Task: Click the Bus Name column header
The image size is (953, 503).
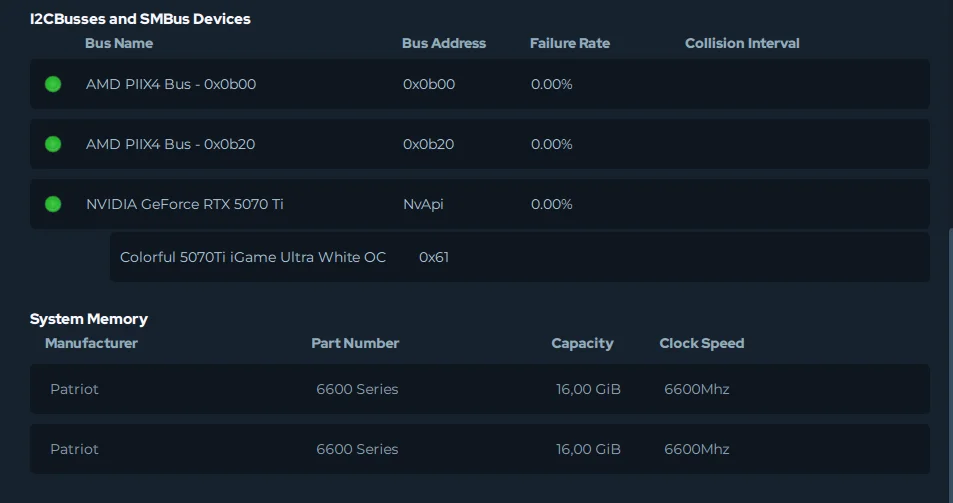Action: click(119, 43)
